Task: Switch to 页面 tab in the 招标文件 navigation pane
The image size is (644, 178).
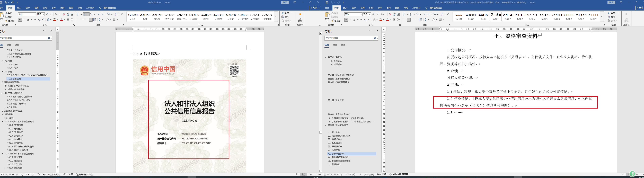Action: click(x=335, y=45)
